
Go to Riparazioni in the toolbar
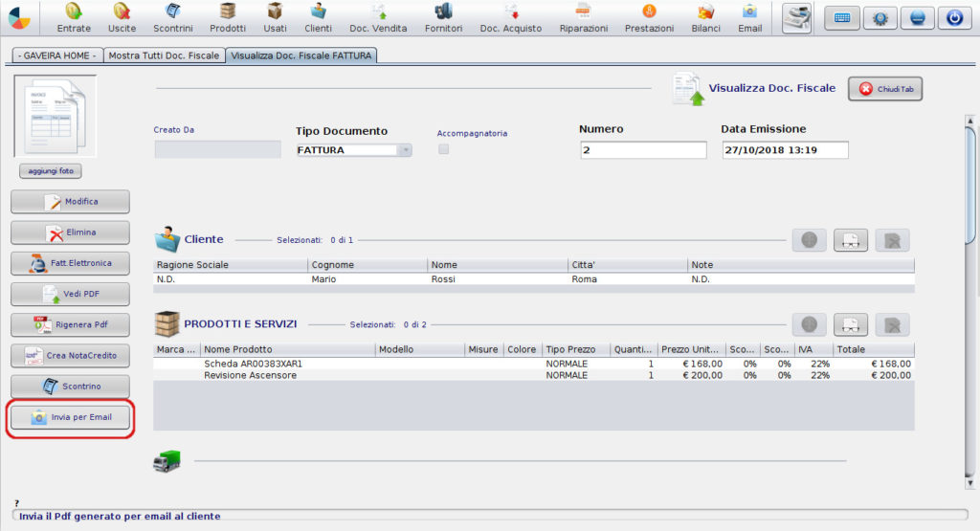pos(584,17)
